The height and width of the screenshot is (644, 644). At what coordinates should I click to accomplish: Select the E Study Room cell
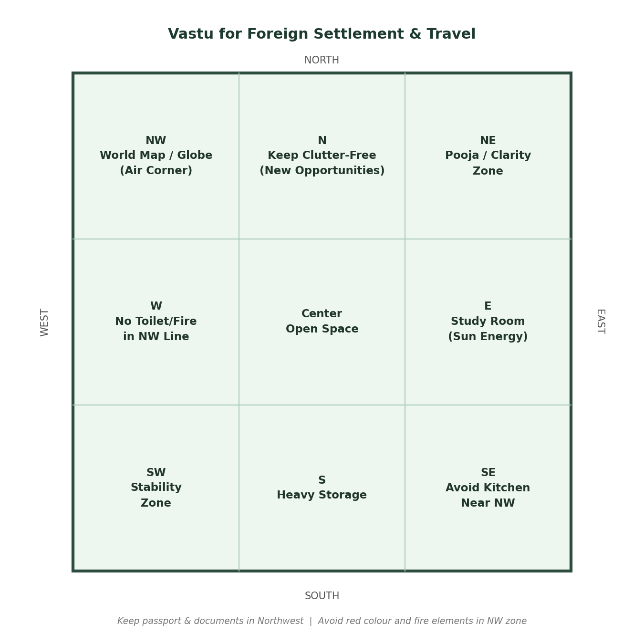tap(488, 322)
